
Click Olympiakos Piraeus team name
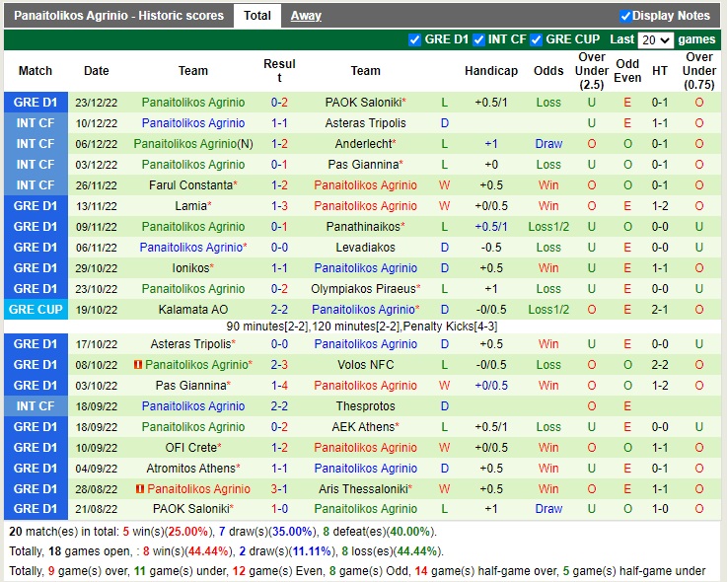pos(365,289)
